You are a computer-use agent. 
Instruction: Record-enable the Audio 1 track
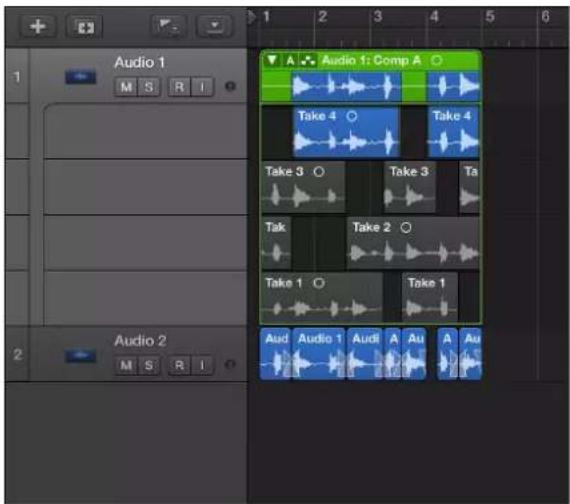179,87
